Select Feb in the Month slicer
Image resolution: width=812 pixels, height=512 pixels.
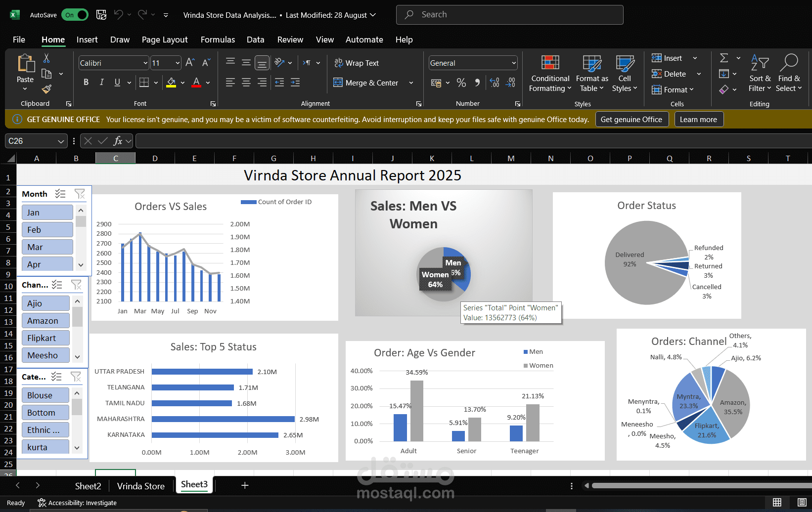(x=47, y=229)
